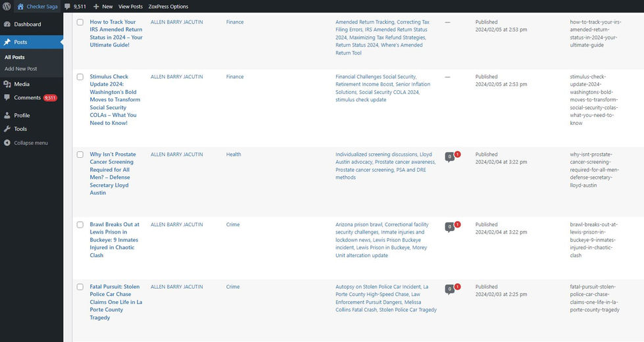Select slug text how-to-track-your-irs-amended-return
The image size is (644, 342).
click(x=595, y=34)
